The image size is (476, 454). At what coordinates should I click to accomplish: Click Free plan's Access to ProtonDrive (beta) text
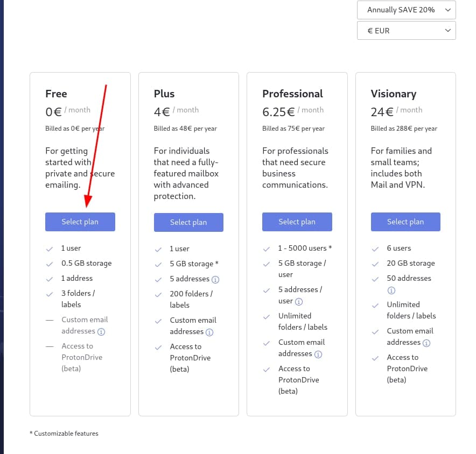pos(82,357)
